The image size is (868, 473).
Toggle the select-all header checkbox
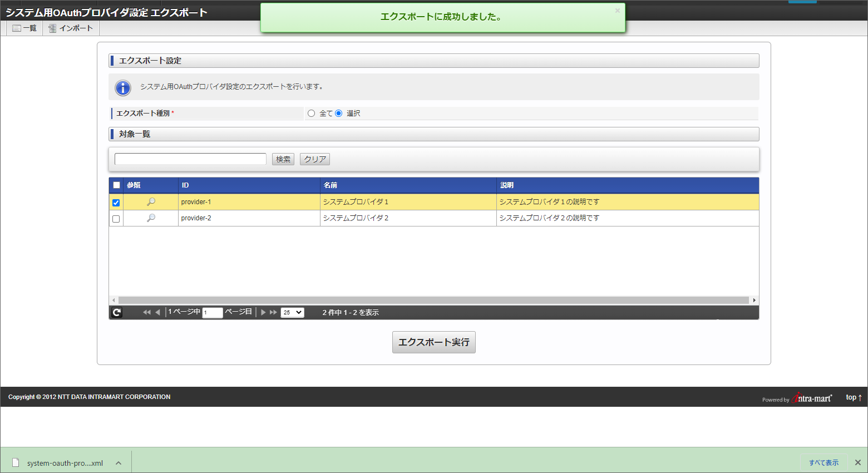[116, 185]
